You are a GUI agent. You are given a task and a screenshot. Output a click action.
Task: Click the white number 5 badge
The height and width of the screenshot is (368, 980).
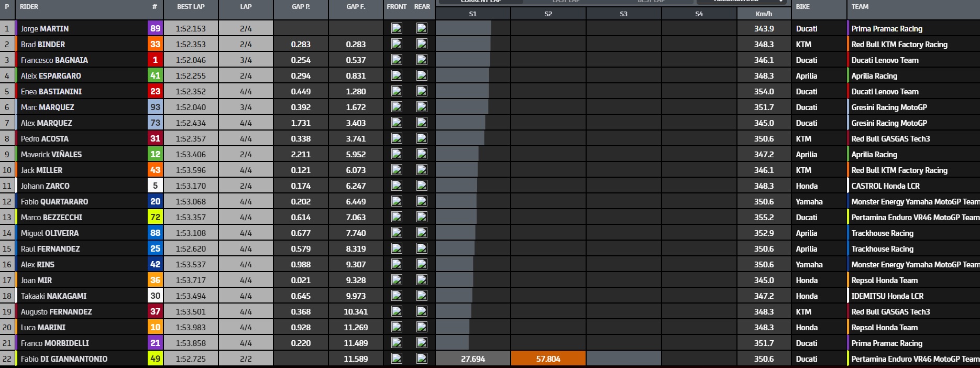point(155,186)
